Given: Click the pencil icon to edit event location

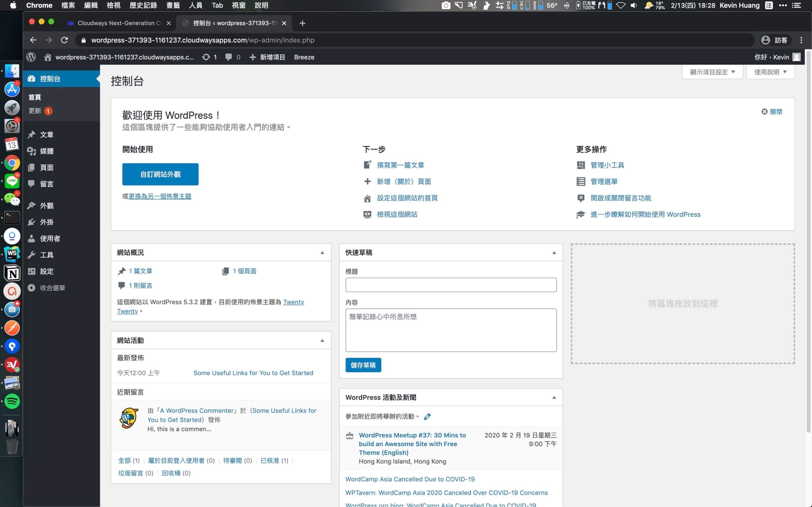Looking at the screenshot, I should tap(427, 416).
